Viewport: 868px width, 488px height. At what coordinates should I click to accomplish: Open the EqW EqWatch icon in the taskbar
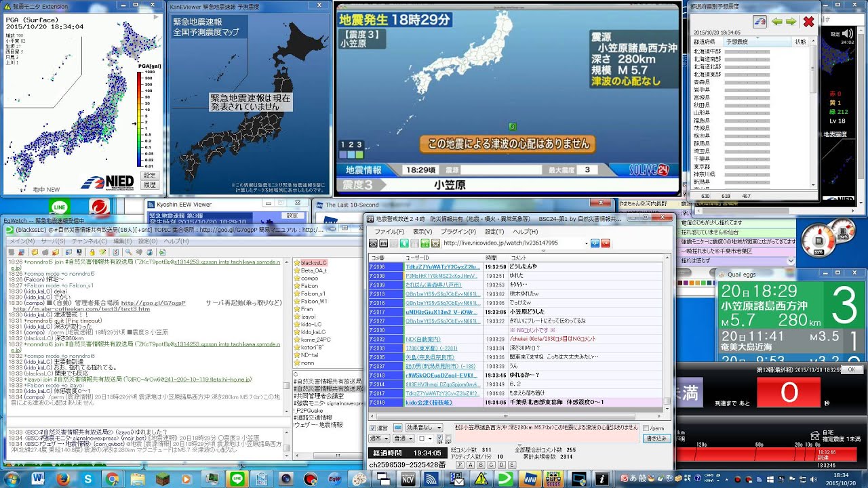(x=336, y=479)
